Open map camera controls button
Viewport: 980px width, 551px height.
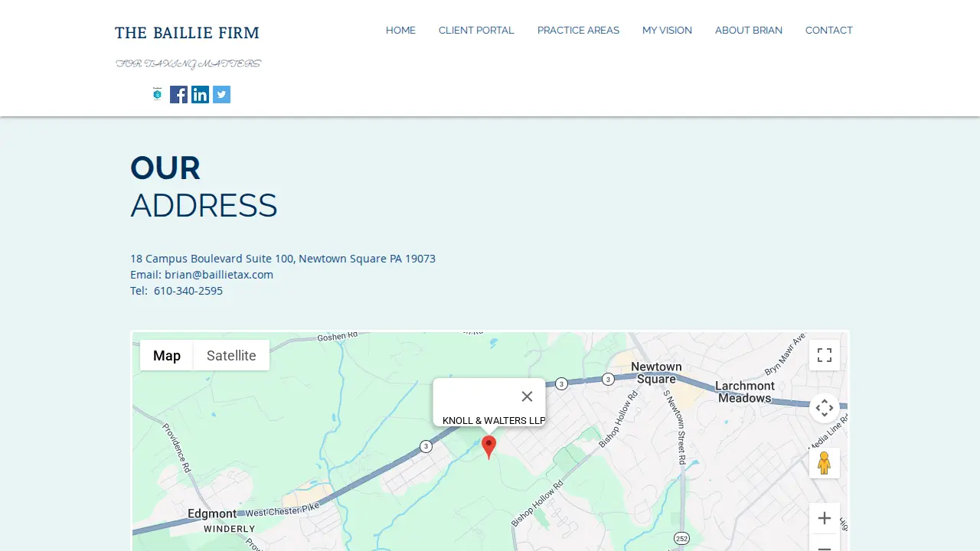click(825, 408)
